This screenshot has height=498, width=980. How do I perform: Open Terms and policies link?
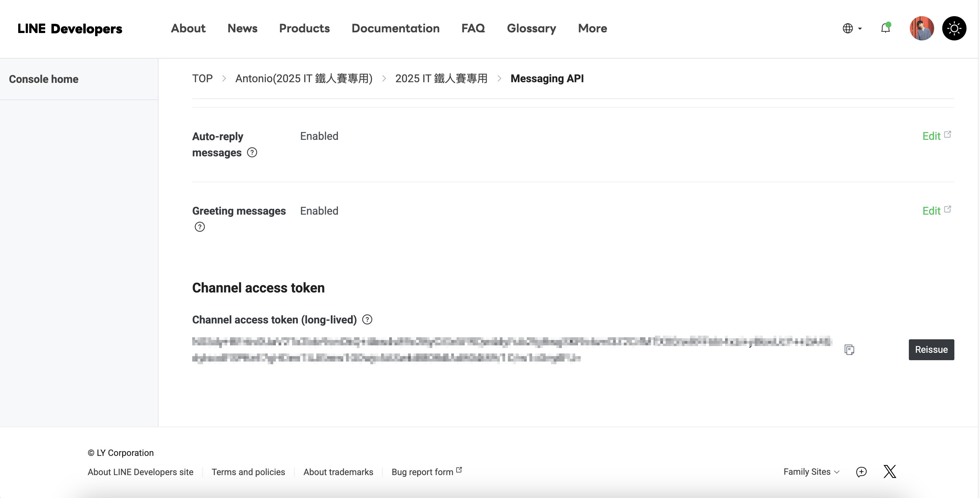pos(248,472)
